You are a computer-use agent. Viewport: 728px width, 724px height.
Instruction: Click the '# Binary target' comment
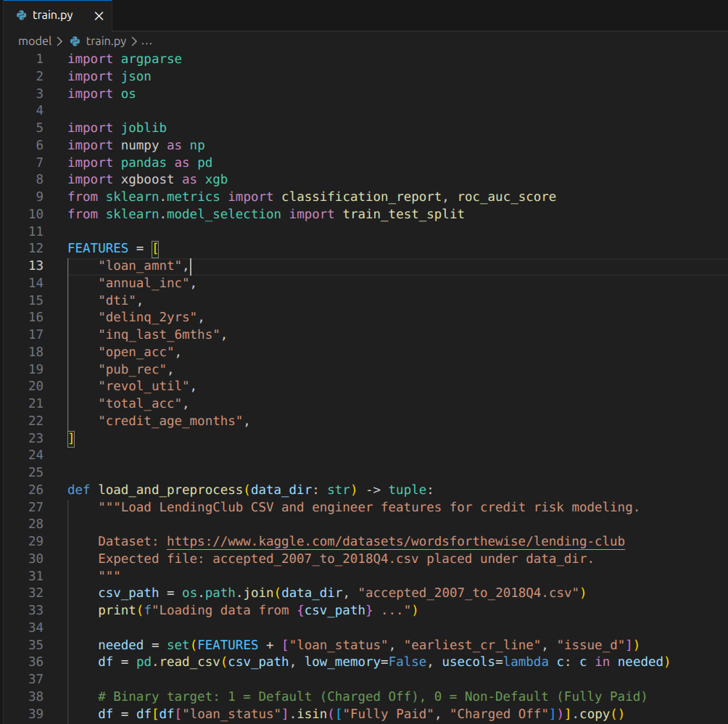(373, 696)
